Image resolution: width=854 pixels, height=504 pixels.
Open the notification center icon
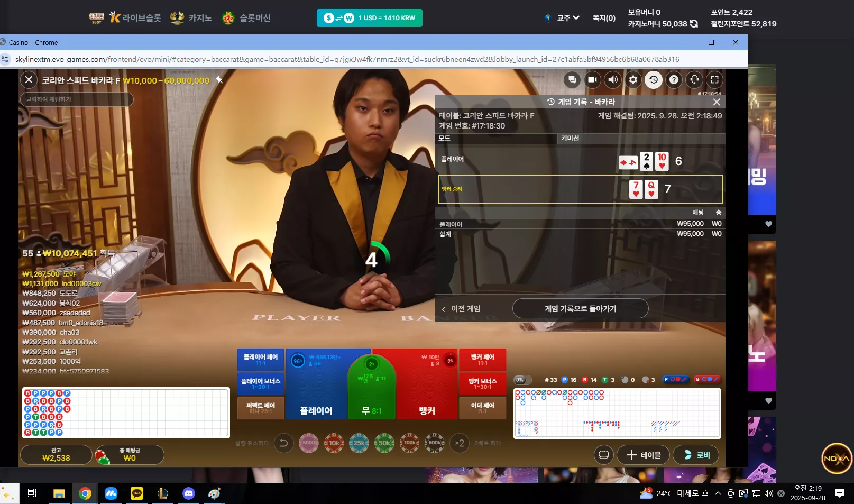tap(839, 493)
